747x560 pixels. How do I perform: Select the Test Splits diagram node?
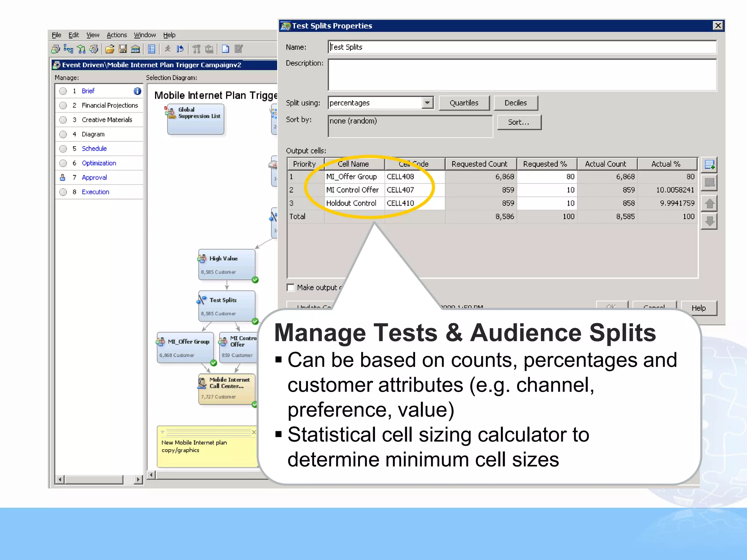[227, 306]
